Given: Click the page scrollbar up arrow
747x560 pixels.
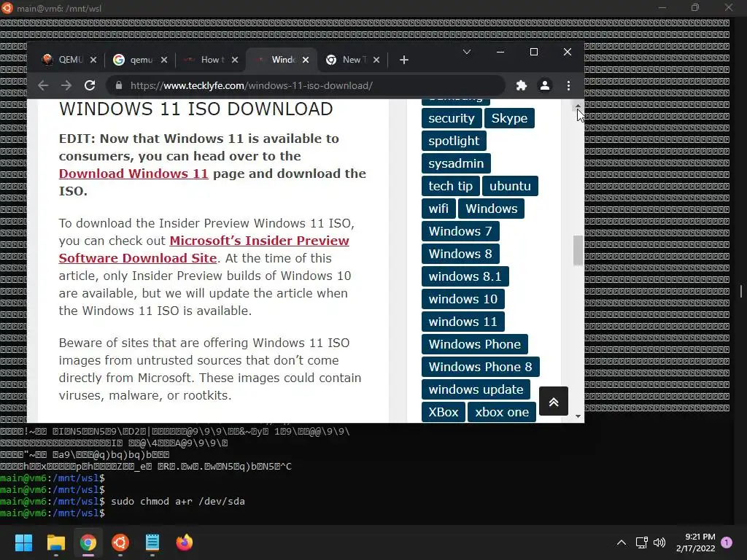Looking at the screenshot, I should coord(578,106).
